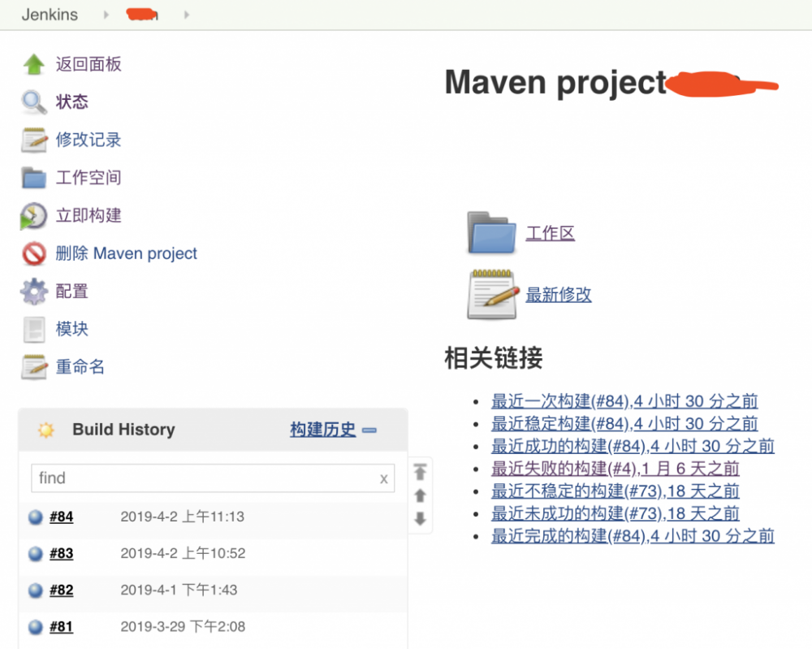
Task: Open build #82 from the history list
Action: pos(61,590)
